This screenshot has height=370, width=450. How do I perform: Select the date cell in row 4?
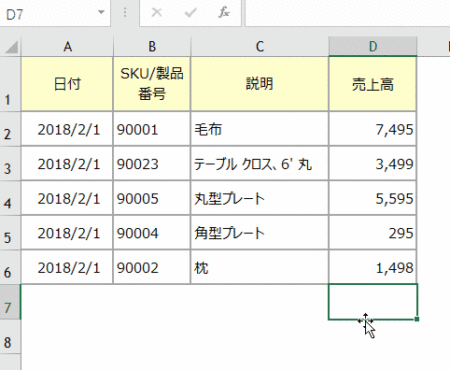coord(67,198)
